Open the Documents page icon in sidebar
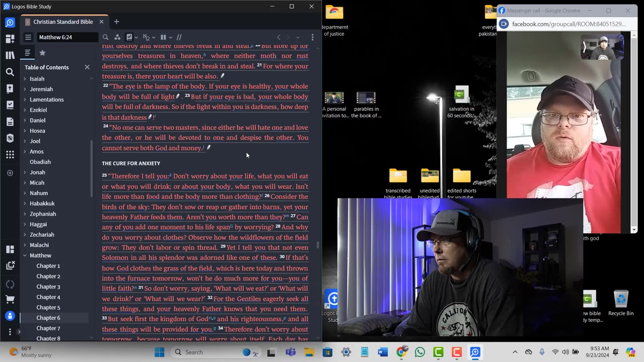 [10, 122]
